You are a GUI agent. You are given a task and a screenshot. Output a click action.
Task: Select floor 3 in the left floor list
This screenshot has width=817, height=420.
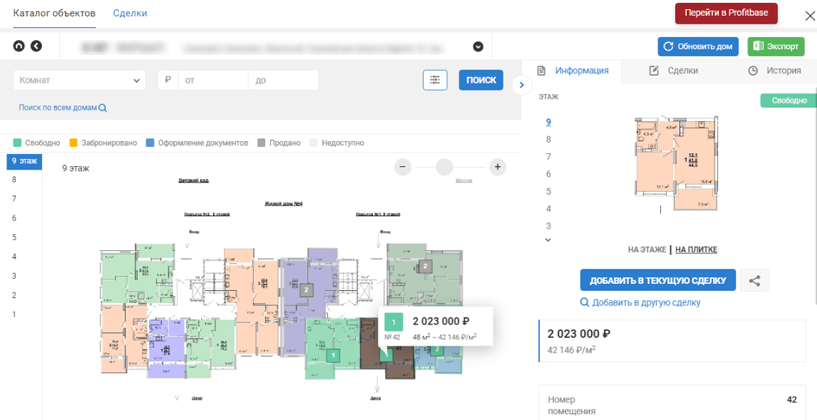[x=14, y=276]
